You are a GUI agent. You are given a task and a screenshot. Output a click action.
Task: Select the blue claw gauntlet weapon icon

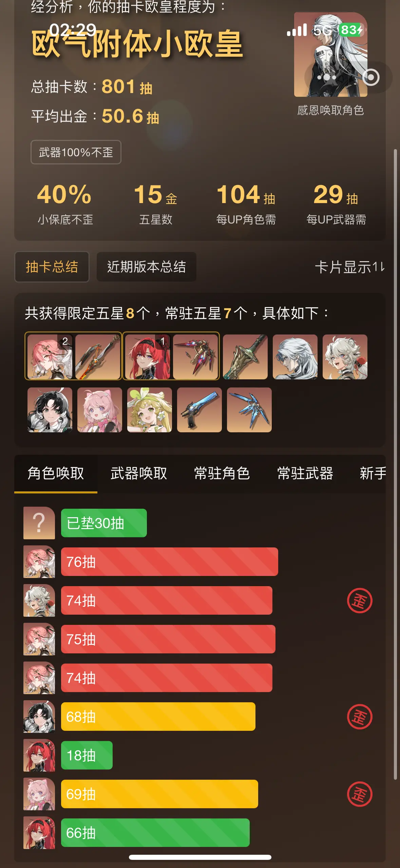(249, 410)
